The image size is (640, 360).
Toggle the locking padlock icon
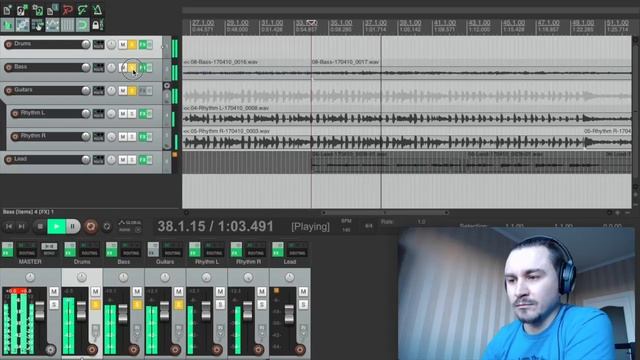click(97, 25)
